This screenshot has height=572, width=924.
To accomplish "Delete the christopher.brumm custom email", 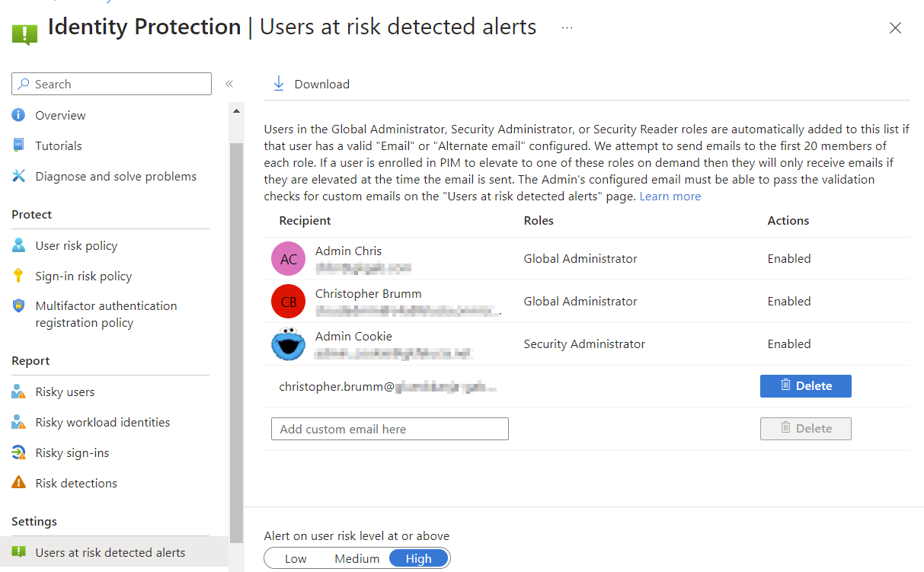I will (x=805, y=385).
